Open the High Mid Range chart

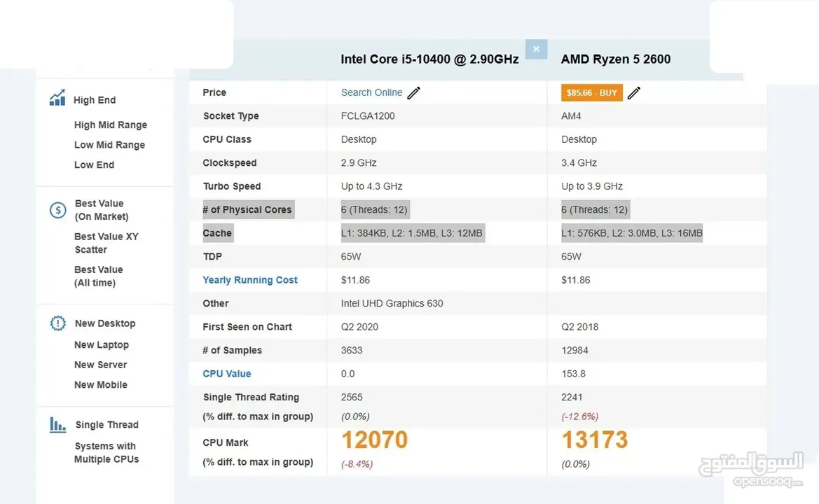(x=110, y=125)
